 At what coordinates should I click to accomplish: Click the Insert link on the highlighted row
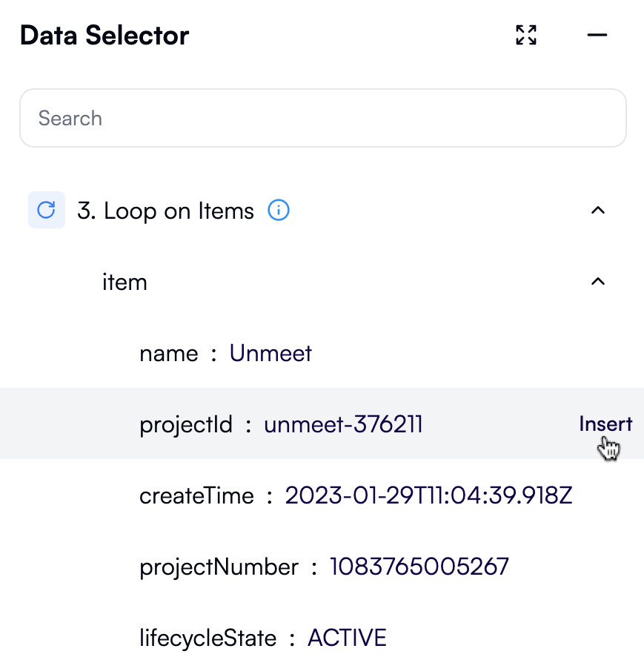coord(605,423)
